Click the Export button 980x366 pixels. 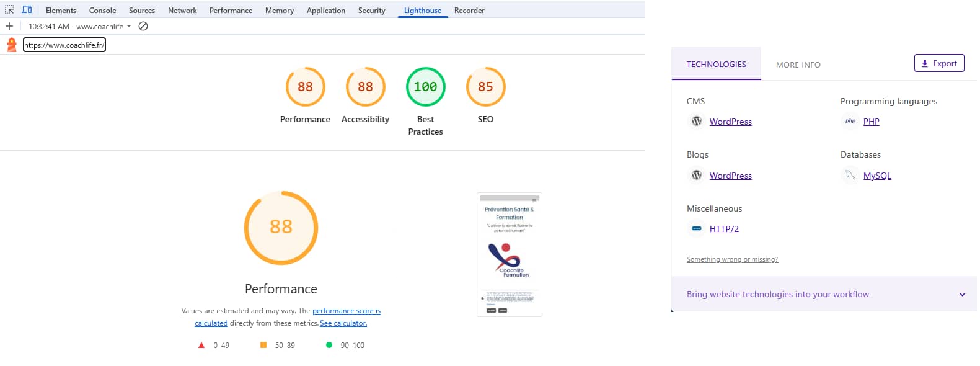(x=939, y=63)
